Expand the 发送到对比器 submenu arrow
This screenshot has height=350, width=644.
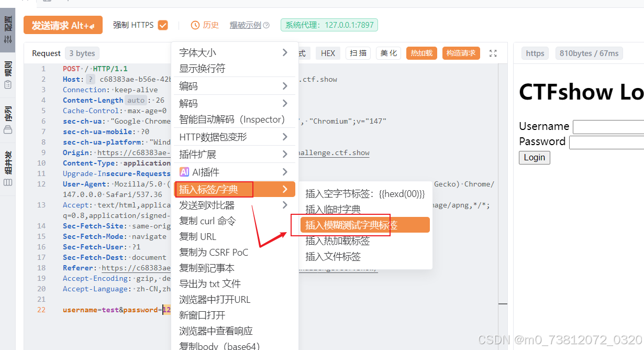285,205
